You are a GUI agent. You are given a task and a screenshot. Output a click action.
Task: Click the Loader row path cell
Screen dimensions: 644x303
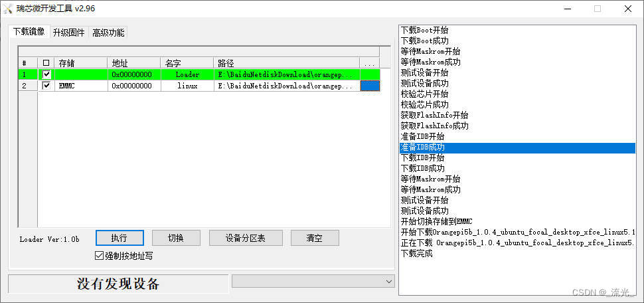click(x=287, y=74)
